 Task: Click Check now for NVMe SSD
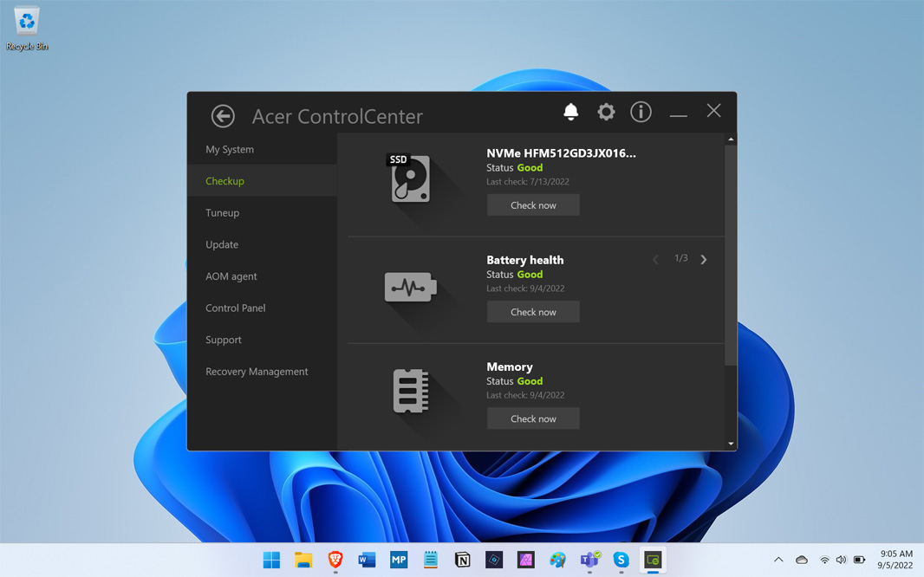(x=533, y=205)
